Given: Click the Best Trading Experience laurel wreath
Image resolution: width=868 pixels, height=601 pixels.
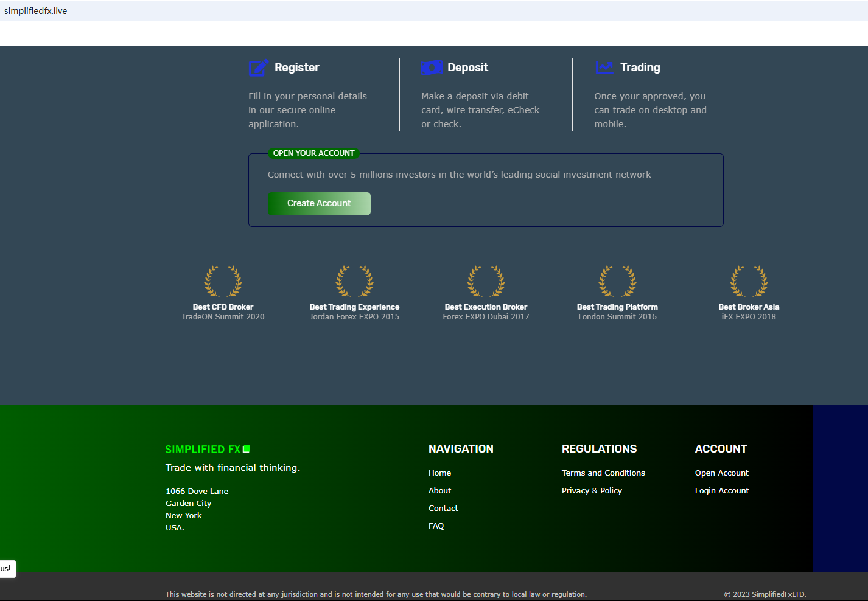Looking at the screenshot, I should coord(354,281).
